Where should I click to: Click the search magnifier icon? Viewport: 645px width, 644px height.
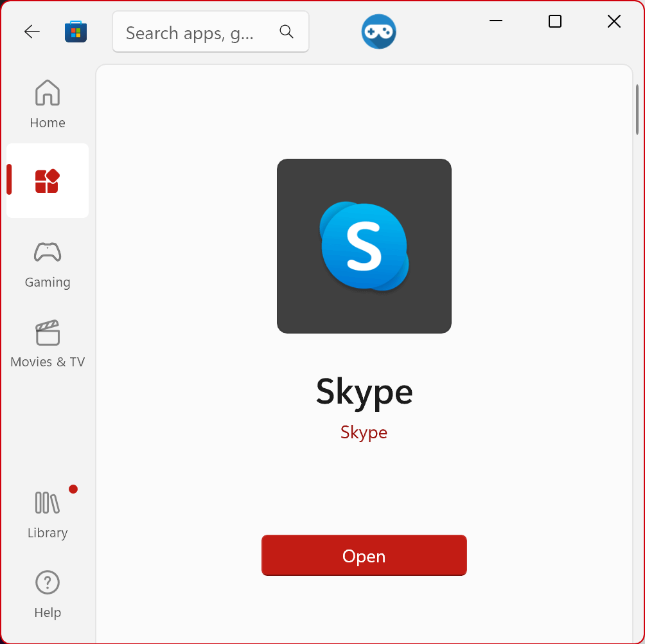click(287, 31)
